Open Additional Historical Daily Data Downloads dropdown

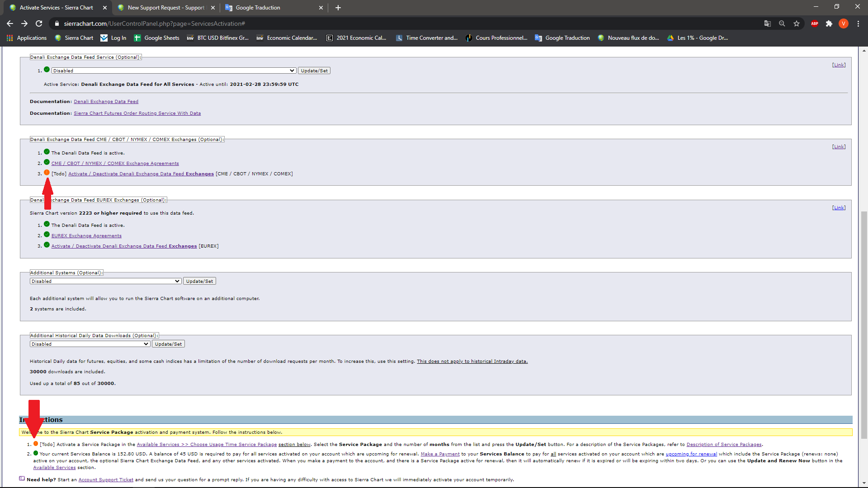(x=90, y=344)
